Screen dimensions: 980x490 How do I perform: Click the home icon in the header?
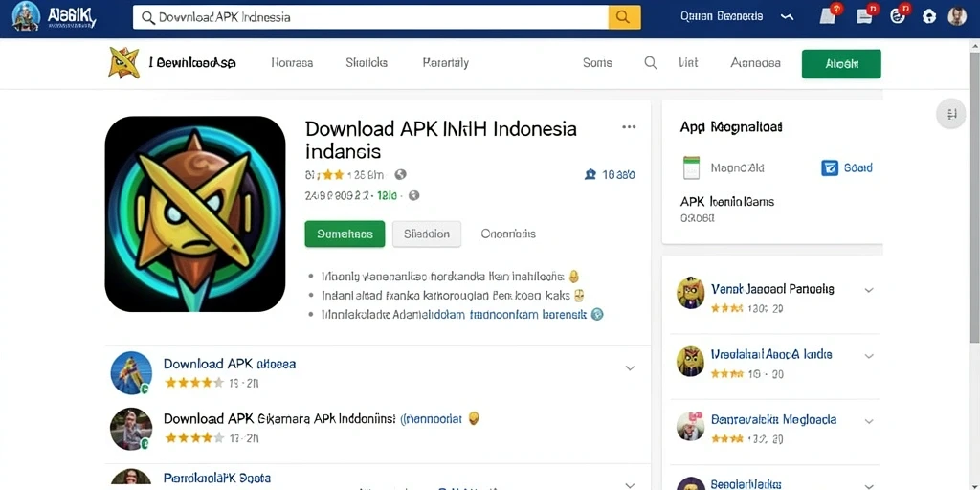929,17
